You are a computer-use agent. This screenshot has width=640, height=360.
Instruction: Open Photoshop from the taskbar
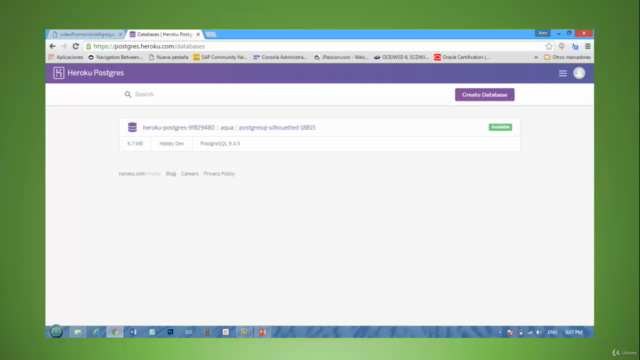[170, 332]
